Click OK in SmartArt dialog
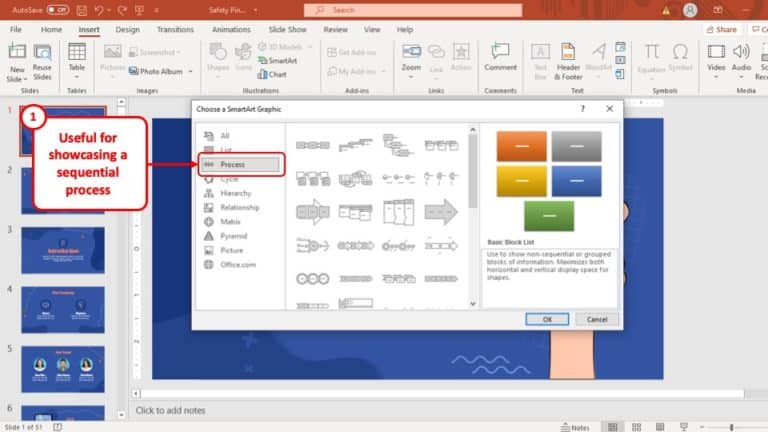The width and height of the screenshot is (768, 432). pyautogui.click(x=547, y=319)
